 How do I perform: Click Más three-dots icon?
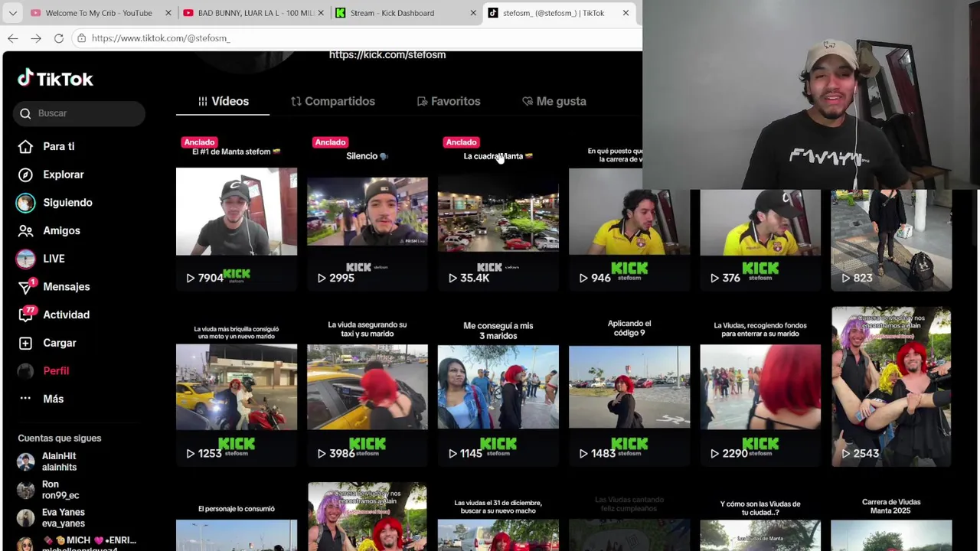25,399
